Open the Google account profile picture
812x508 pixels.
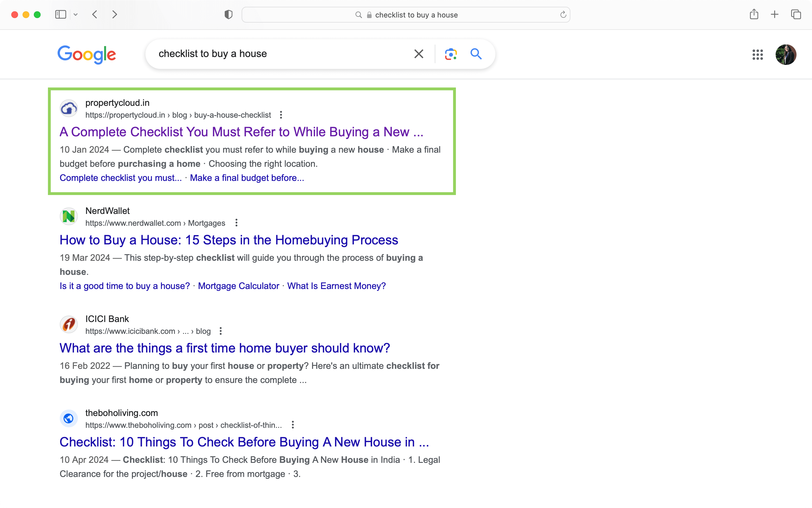(x=785, y=54)
